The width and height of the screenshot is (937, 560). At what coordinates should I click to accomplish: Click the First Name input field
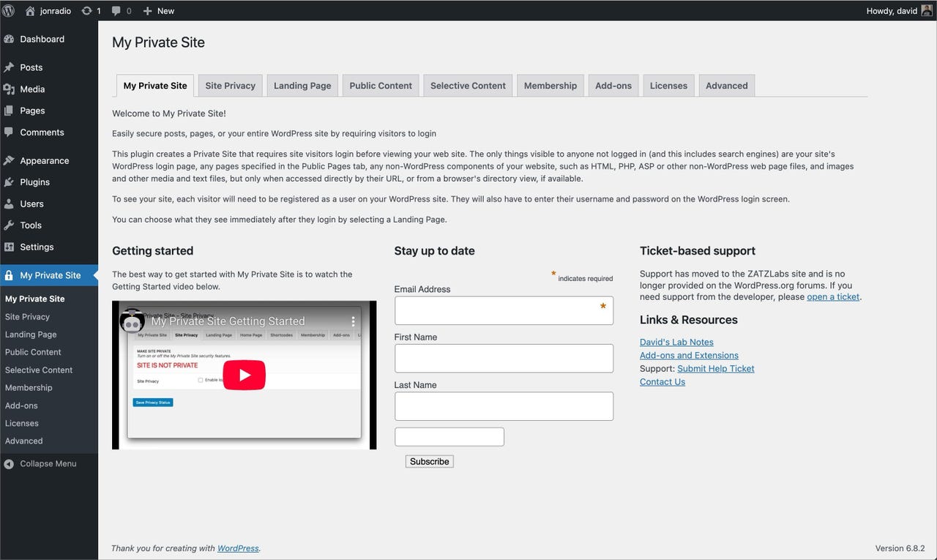504,359
